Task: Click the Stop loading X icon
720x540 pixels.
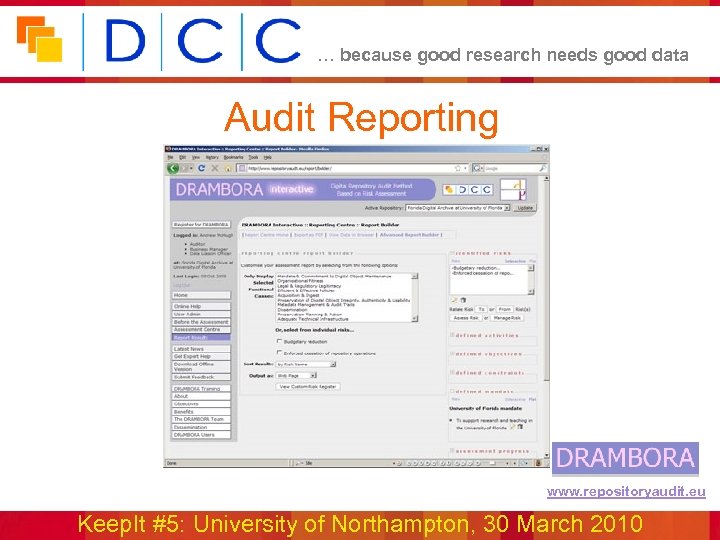Action: tap(214, 169)
